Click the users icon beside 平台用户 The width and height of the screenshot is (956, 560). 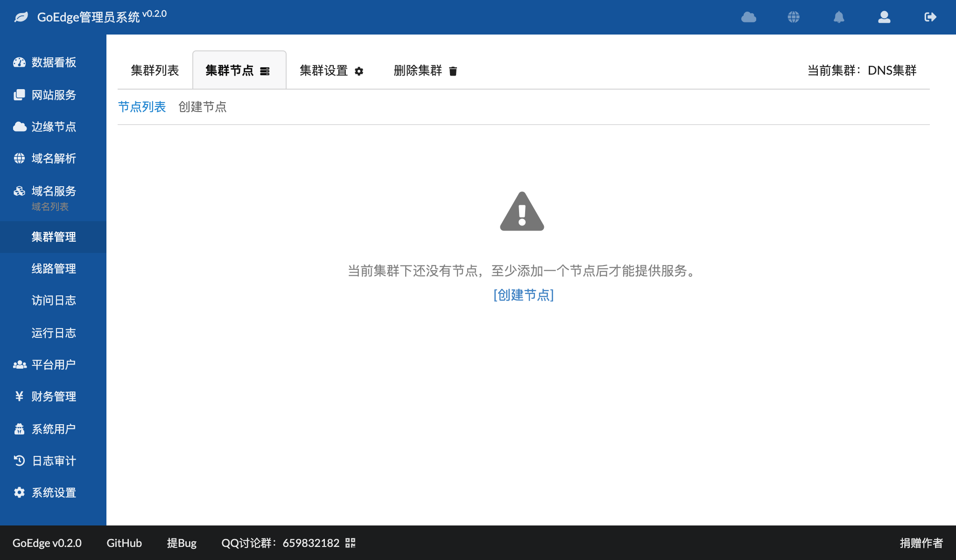[19, 364]
